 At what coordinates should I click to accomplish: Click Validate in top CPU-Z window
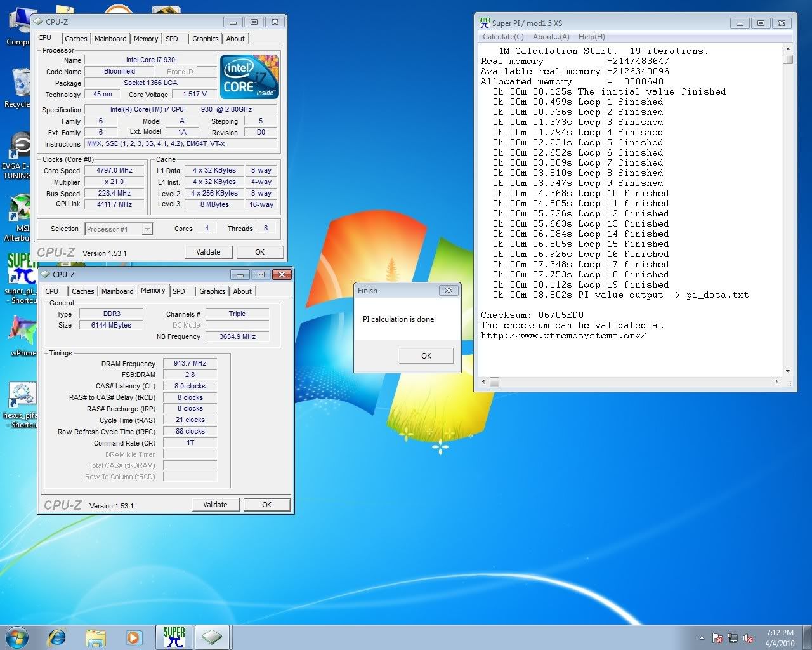coord(208,252)
